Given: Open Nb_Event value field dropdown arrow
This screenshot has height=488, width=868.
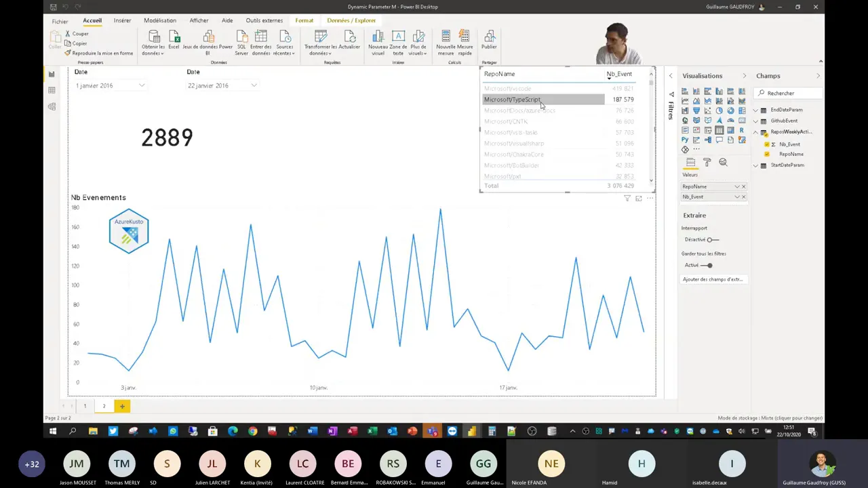Looking at the screenshot, I should (x=736, y=197).
